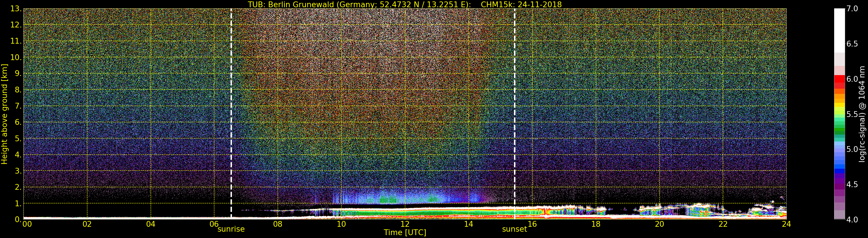
Task: Click the 'sunset' label below the time axis
Action: click(x=514, y=229)
